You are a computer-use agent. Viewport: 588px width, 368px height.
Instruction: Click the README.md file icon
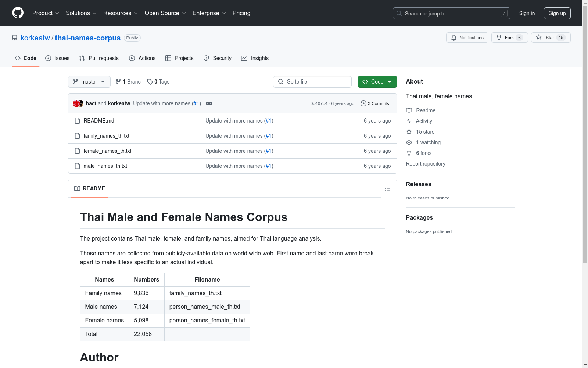pyautogui.click(x=77, y=121)
